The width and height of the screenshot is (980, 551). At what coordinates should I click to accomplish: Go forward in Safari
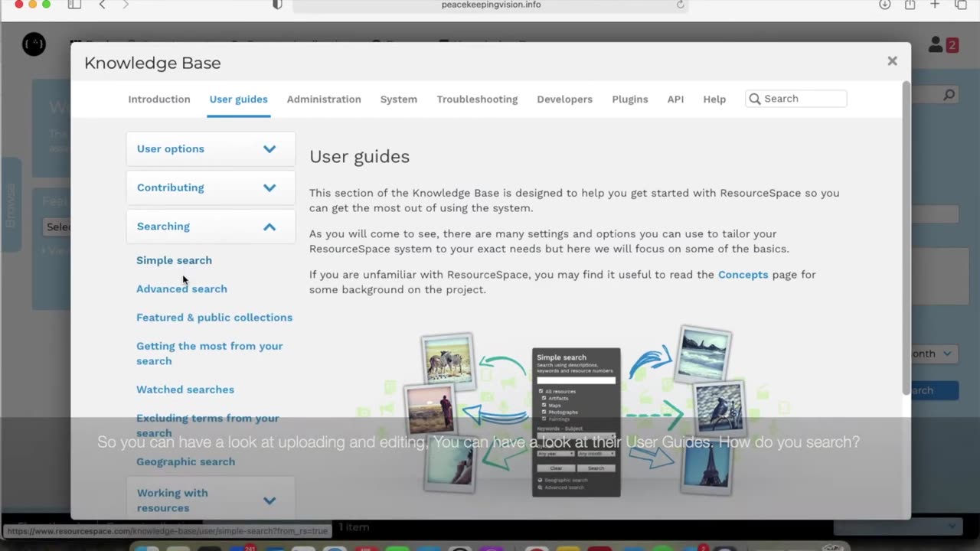[126, 5]
